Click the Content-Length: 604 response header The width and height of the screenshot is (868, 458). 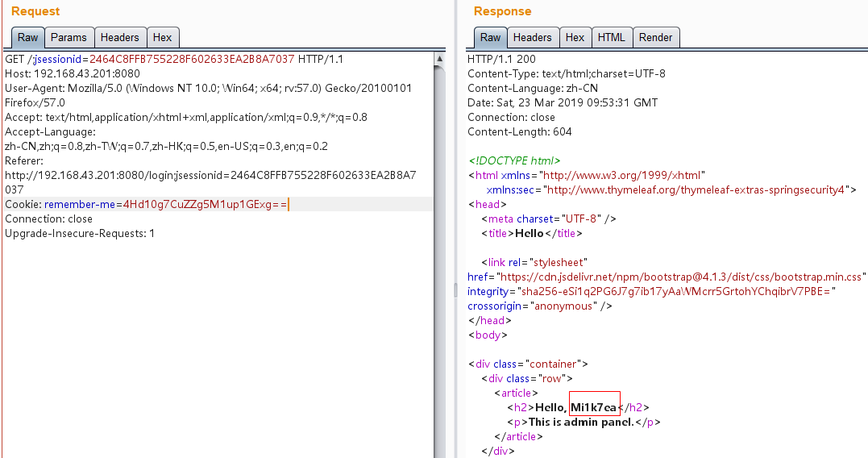[520, 132]
